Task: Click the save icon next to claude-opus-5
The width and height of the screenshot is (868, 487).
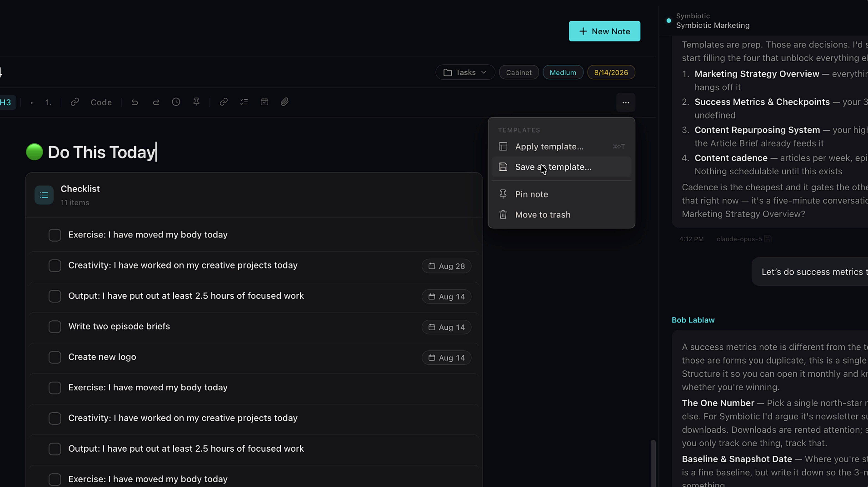Action: (x=768, y=239)
